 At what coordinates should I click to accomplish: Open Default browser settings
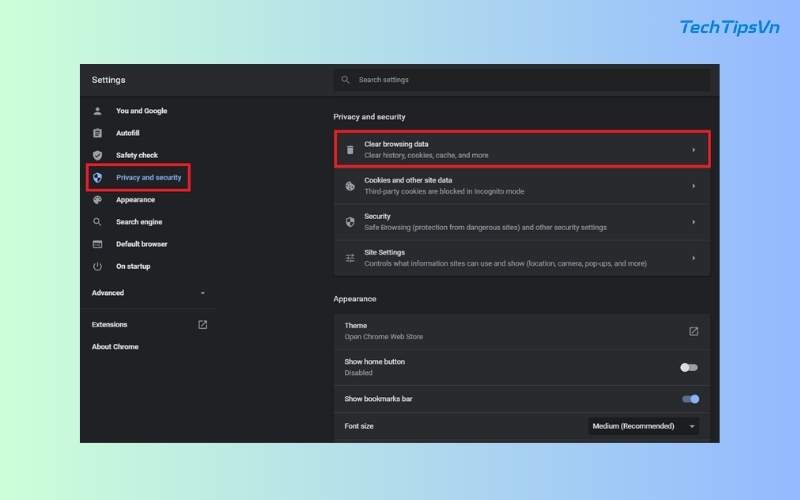pyautogui.click(x=141, y=244)
